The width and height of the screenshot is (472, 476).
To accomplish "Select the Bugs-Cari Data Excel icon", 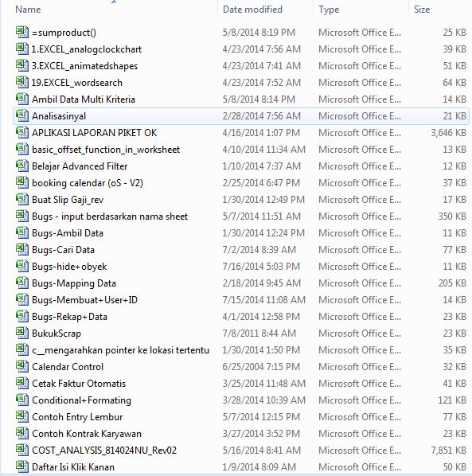I will (x=22, y=249).
